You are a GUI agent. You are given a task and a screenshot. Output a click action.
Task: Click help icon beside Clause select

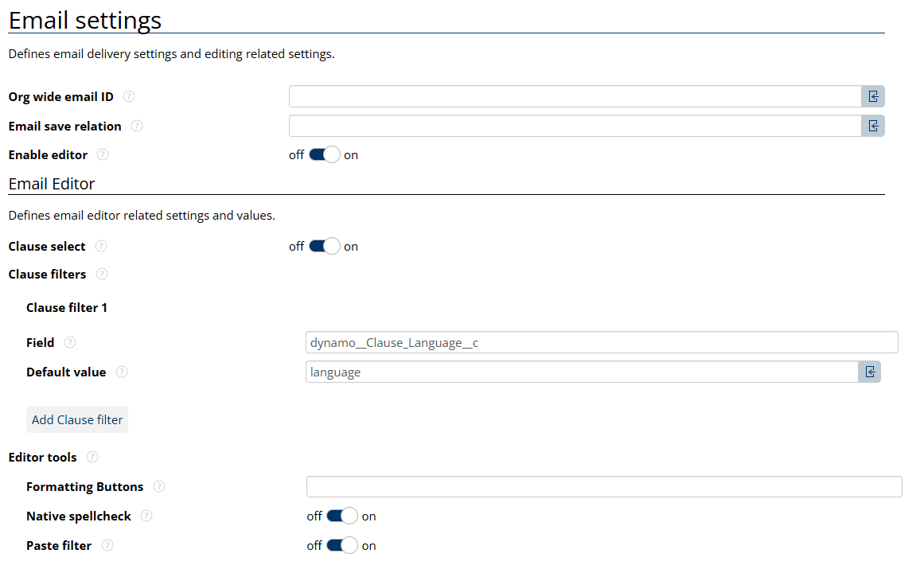click(x=101, y=246)
